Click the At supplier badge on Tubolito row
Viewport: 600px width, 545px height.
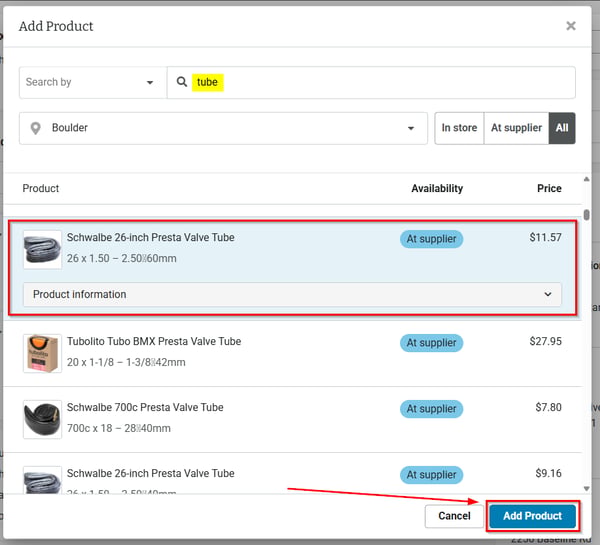[431, 343]
